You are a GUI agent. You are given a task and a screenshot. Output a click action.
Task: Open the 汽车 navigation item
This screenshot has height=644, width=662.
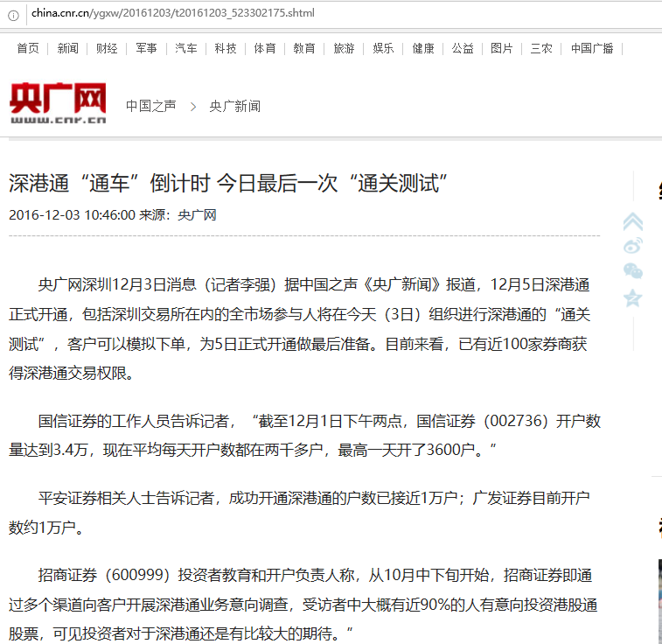pyautogui.click(x=186, y=49)
